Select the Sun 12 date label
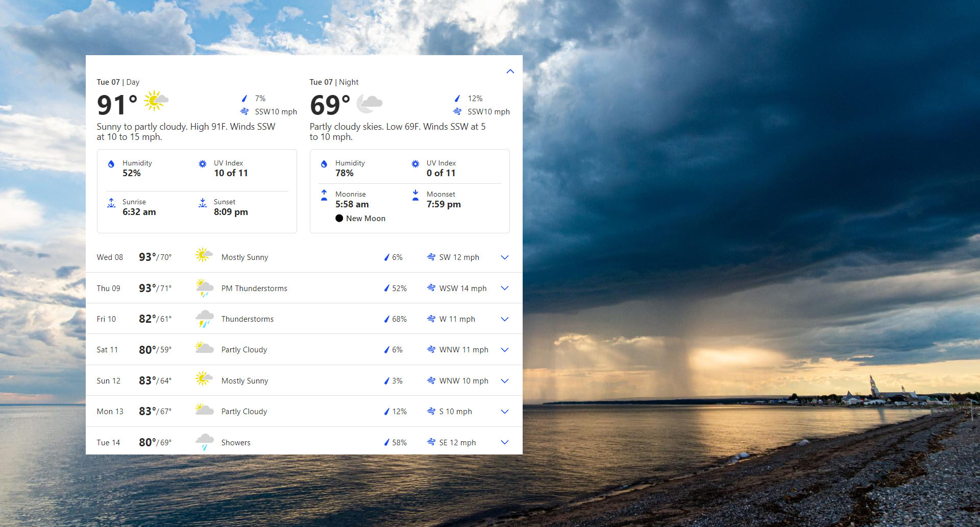The width and height of the screenshot is (980, 527). [x=108, y=381]
